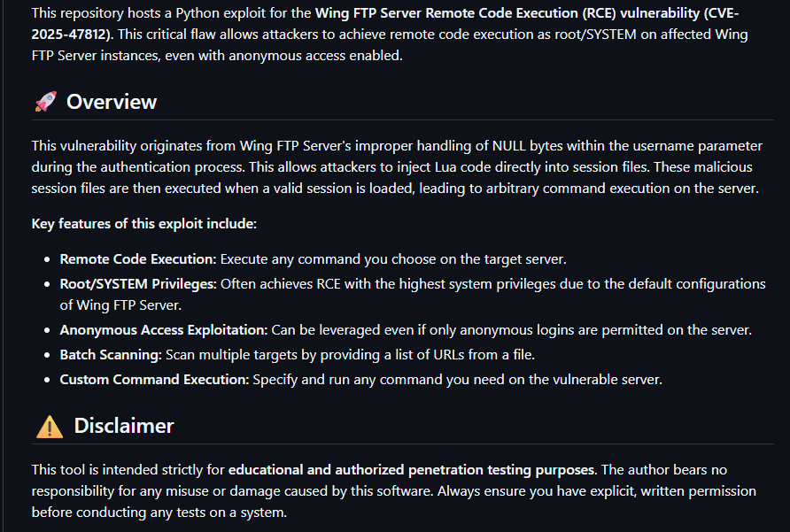This screenshot has height=532, width=790.
Task: Click the sentence 'of Wing FTP Server.'
Action: coord(121,305)
